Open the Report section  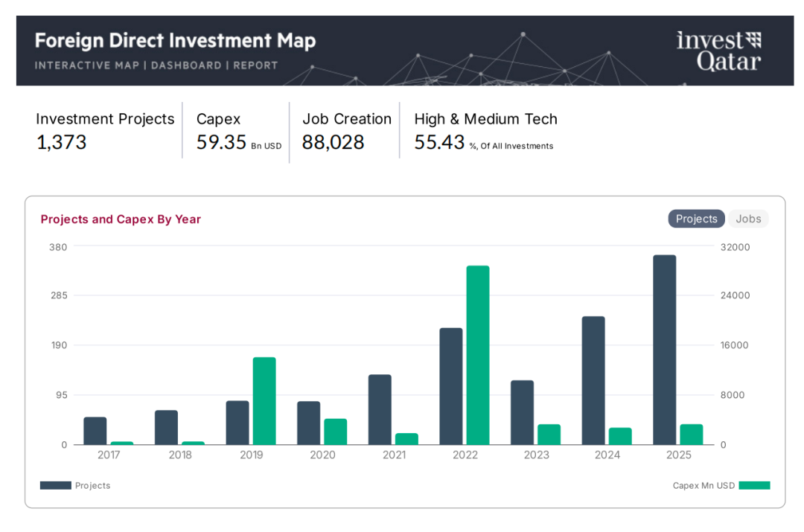(x=255, y=65)
